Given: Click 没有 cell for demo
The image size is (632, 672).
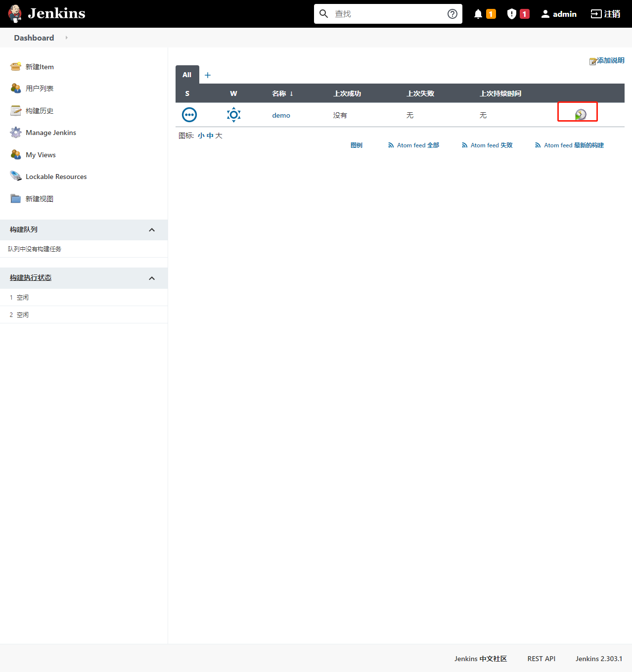Looking at the screenshot, I should [x=340, y=115].
